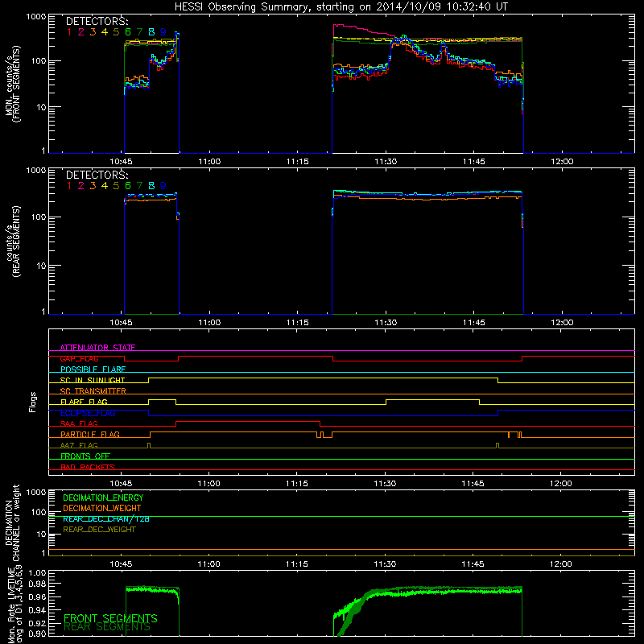Image resolution: width=644 pixels, height=644 pixels.
Task: Click the ATTENUATOR_STATE flag label
Action: pyautogui.click(x=97, y=348)
